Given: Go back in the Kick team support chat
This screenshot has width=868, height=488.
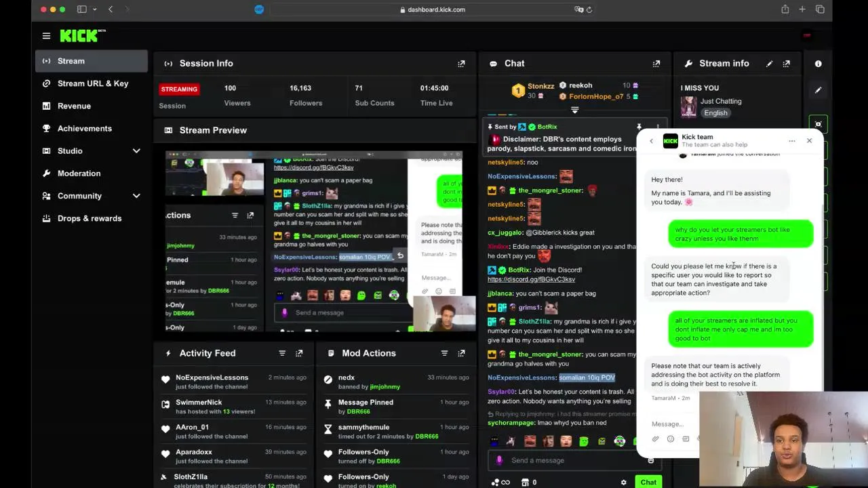Looking at the screenshot, I should 651,141.
